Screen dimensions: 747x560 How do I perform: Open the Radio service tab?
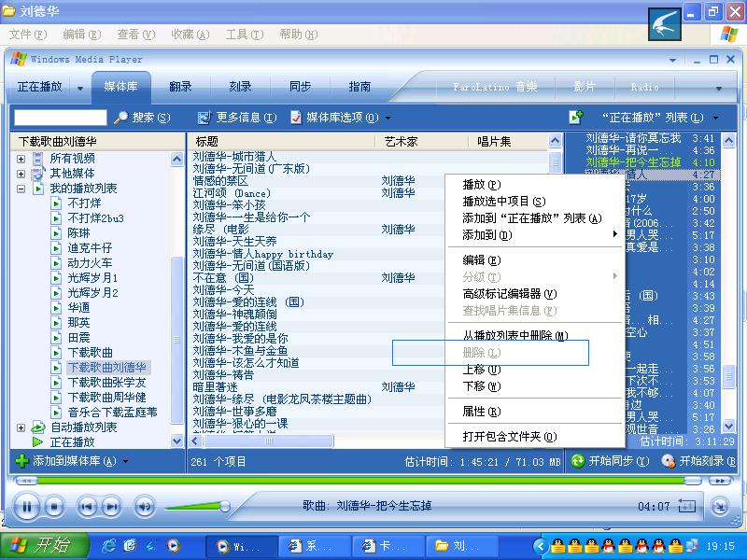coord(644,87)
